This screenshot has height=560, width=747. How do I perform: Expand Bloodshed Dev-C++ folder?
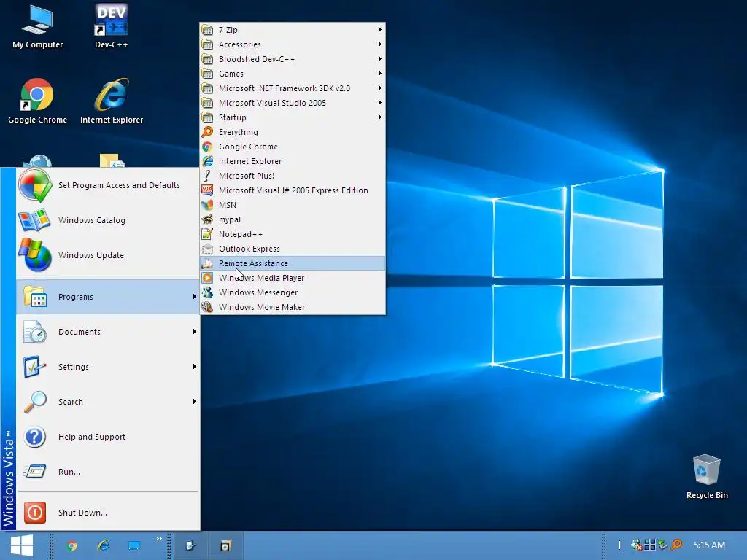tap(293, 59)
